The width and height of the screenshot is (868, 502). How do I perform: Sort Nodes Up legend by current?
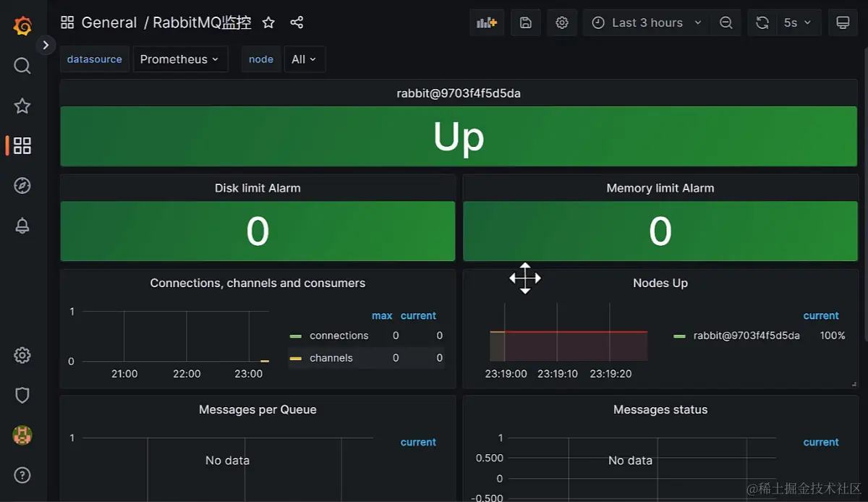pyautogui.click(x=821, y=315)
